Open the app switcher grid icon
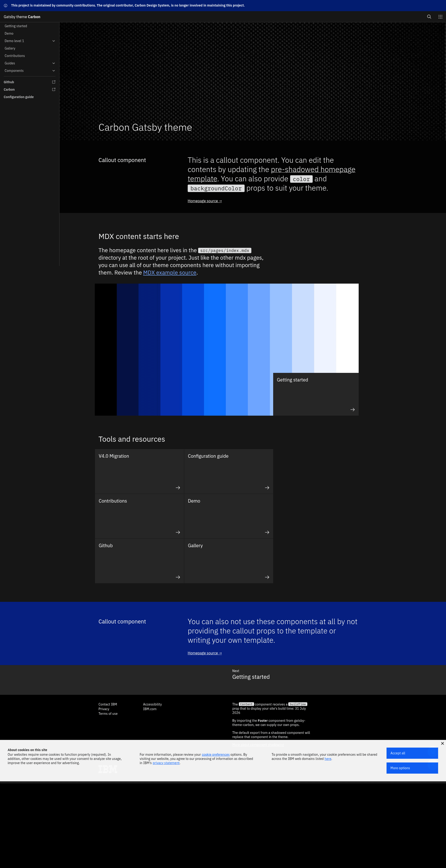 (x=440, y=17)
